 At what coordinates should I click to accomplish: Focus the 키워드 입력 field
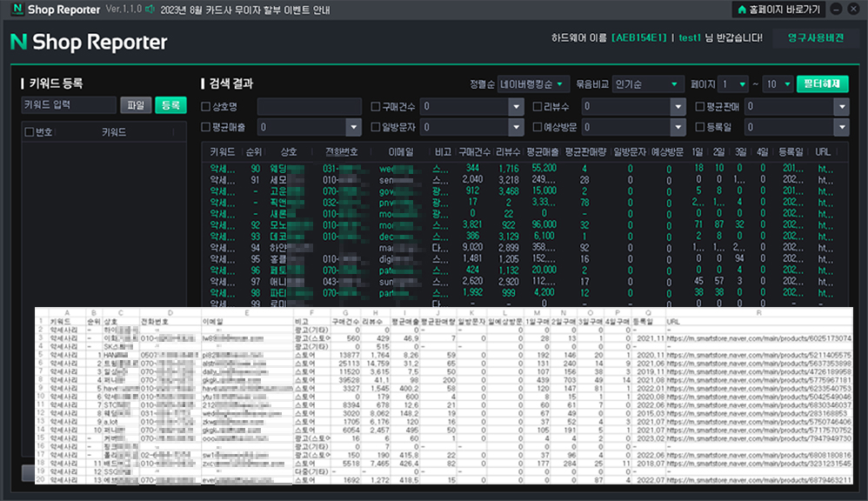click(x=69, y=105)
